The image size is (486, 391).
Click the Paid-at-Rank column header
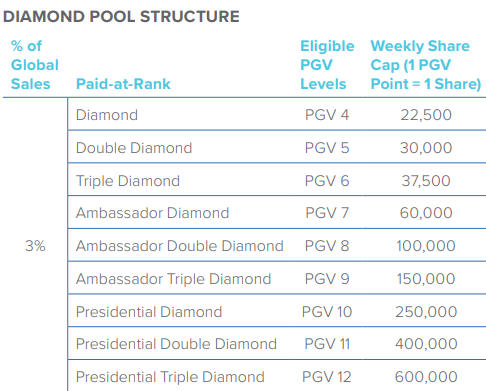(x=123, y=84)
